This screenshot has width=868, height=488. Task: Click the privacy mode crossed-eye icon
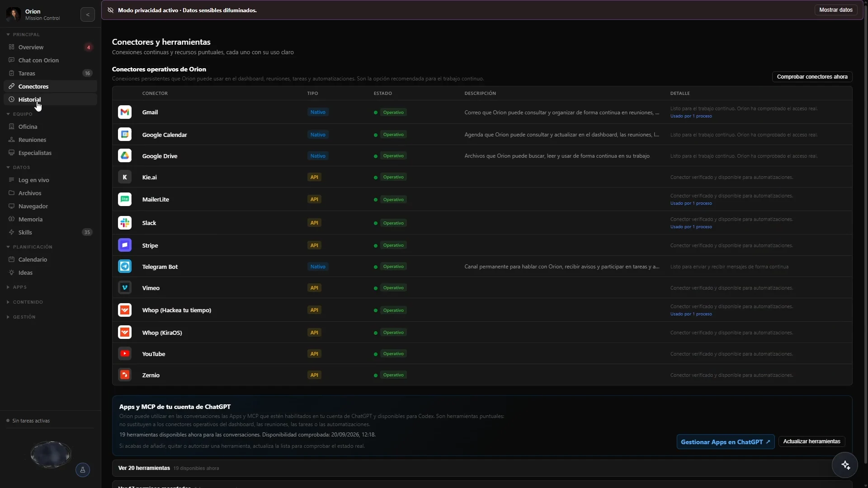[110, 10]
